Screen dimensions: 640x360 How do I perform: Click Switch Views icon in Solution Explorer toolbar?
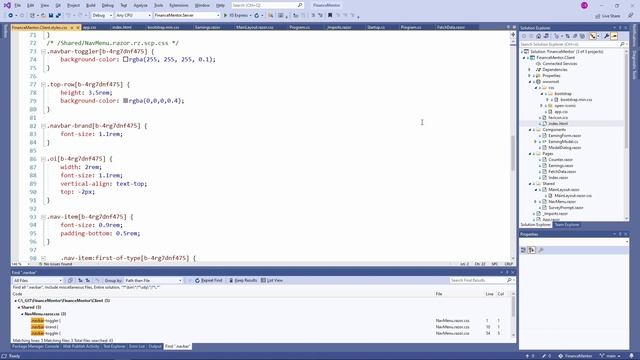(546, 36)
